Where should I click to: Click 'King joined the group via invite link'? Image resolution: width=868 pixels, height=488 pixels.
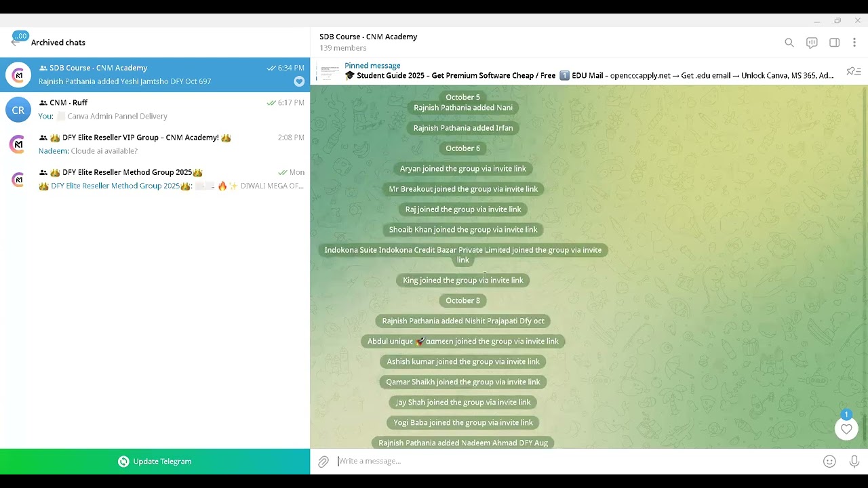tap(463, 280)
